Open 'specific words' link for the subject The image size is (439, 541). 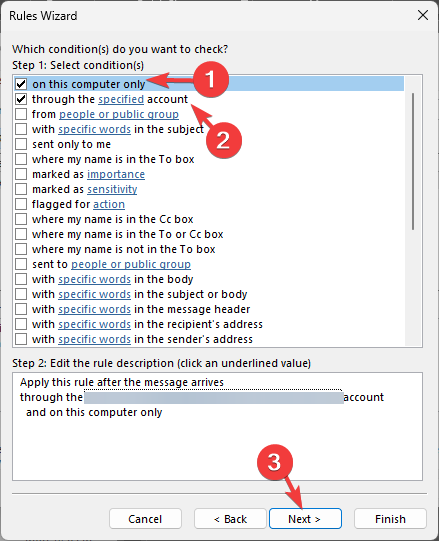pyautogui.click(x=95, y=129)
